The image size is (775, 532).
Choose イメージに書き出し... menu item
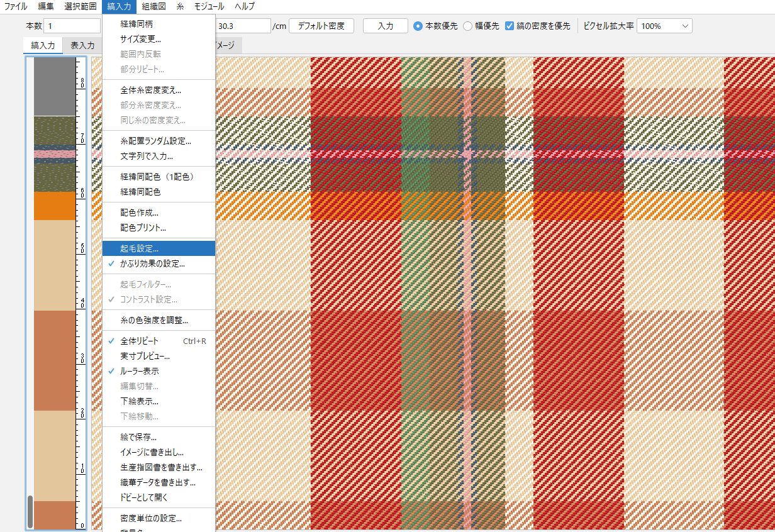point(152,452)
